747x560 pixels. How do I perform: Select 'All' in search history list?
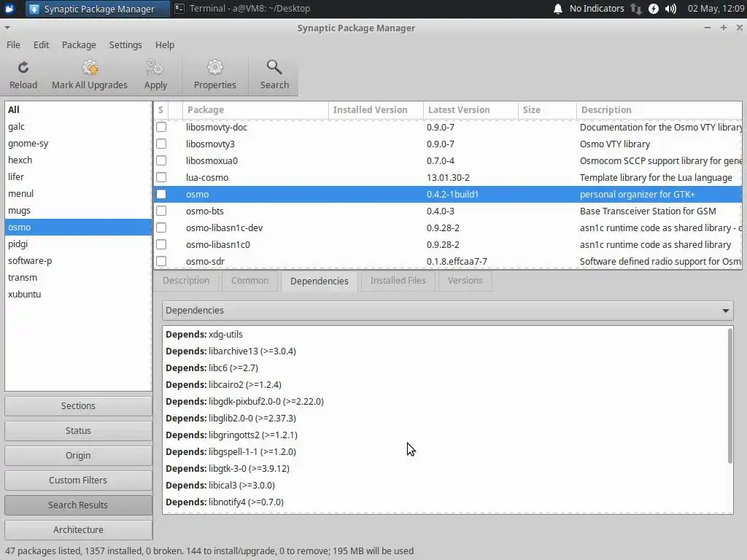pos(78,109)
